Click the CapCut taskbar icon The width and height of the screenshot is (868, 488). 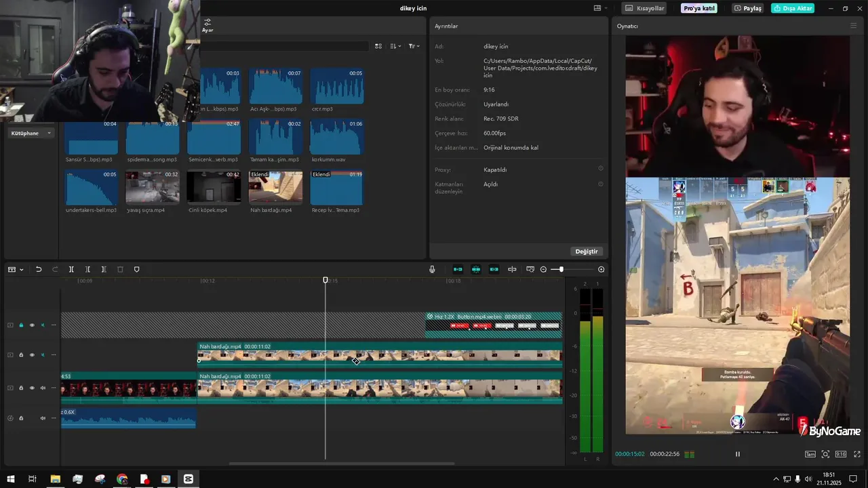pos(189,479)
